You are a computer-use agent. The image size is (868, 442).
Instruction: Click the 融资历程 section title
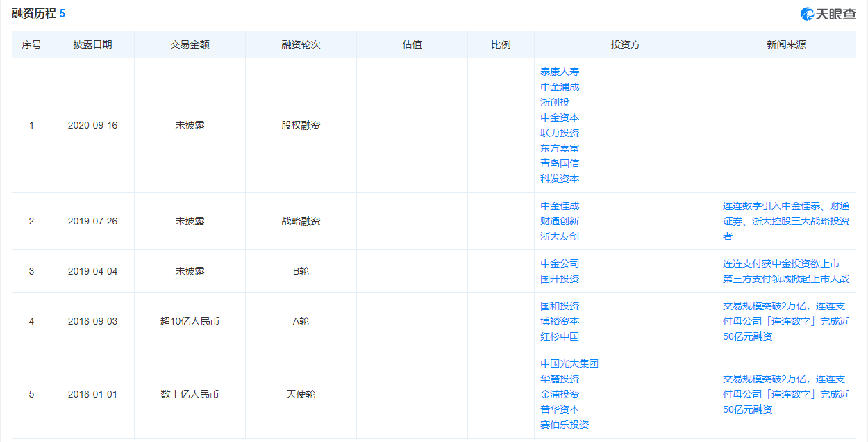point(33,13)
